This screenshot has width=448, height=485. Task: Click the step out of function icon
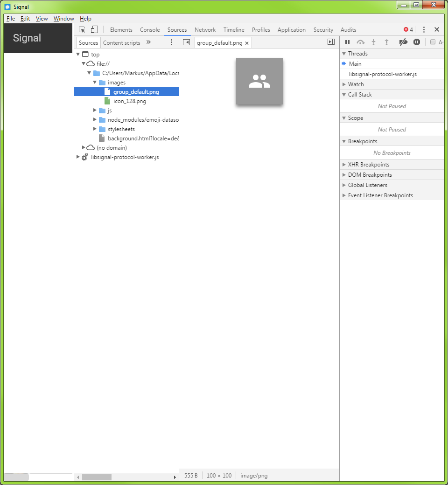(386, 42)
